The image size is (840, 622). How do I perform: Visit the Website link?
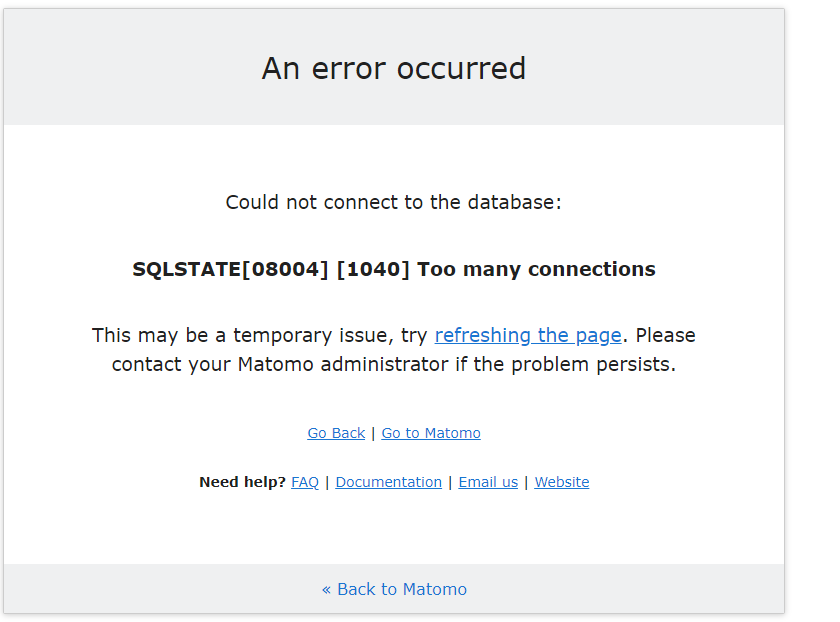tap(562, 482)
